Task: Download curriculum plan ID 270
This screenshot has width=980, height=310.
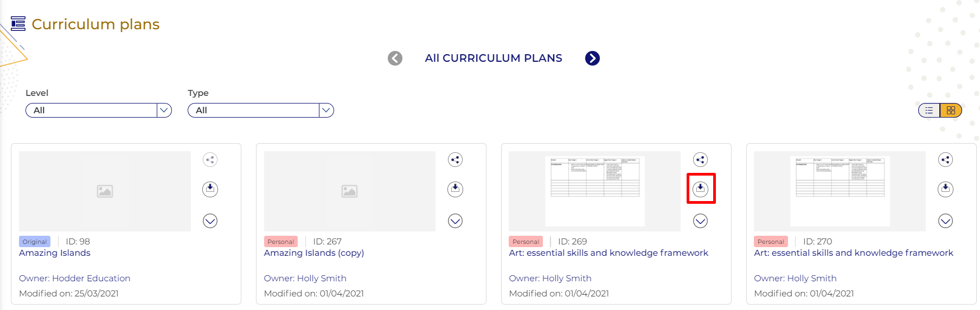Action: pos(945,189)
